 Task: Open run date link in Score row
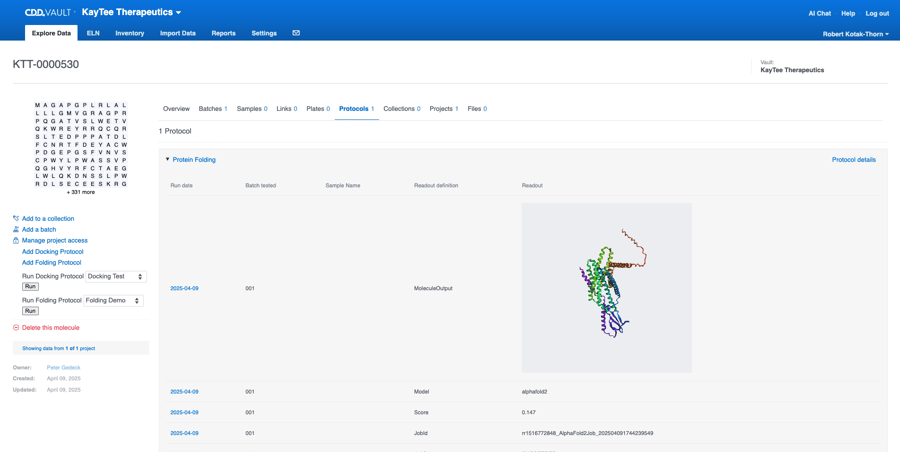click(x=184, y=412)
